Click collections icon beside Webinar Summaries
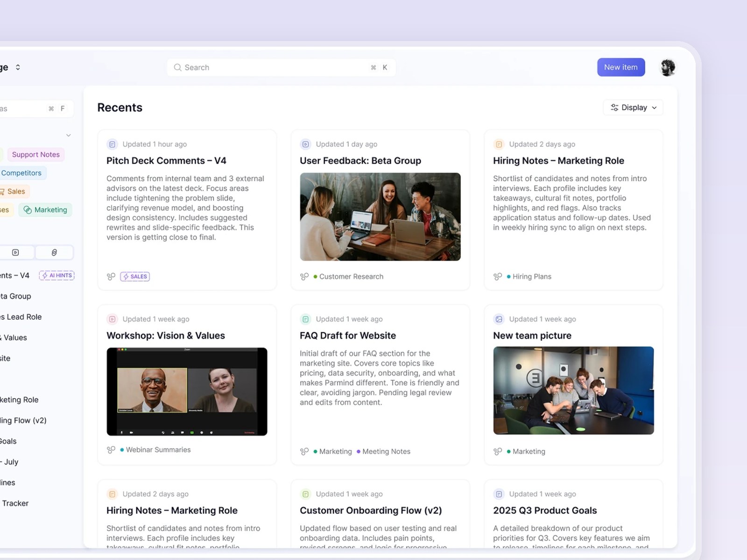The image size is (747, 560). (111, 450)
